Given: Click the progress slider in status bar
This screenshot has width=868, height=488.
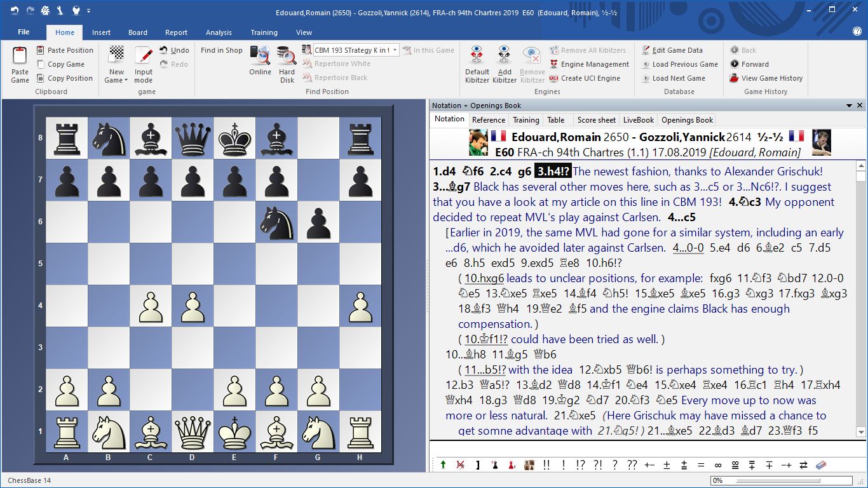Looking at the screenshot, I should click(x=781, y=480).
